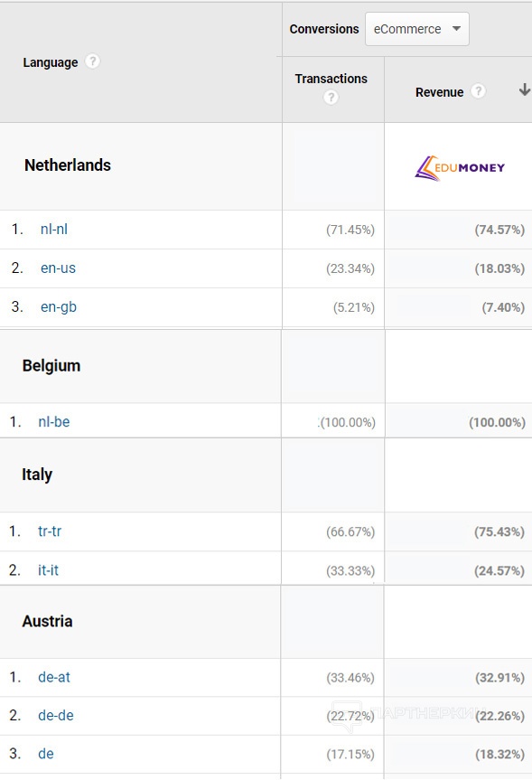Click the Transactions help question mark icon
The width and height of the screenshot is (532, 780).
(x=331, y=98)
